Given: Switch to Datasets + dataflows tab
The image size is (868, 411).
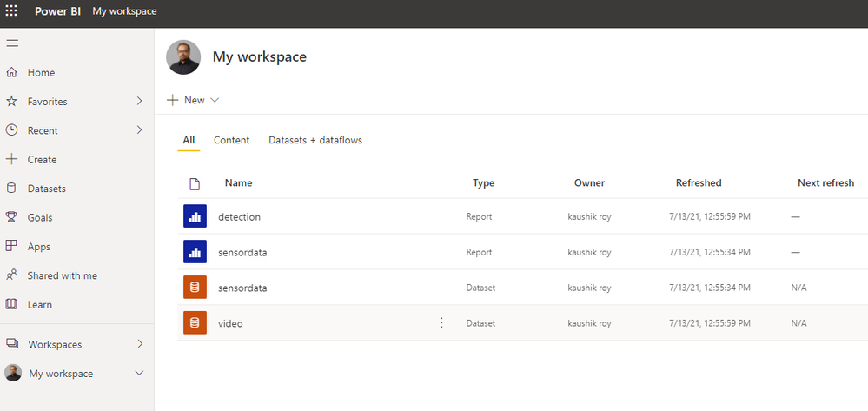Looking at the screenshot, I should (x=315, y=140).
